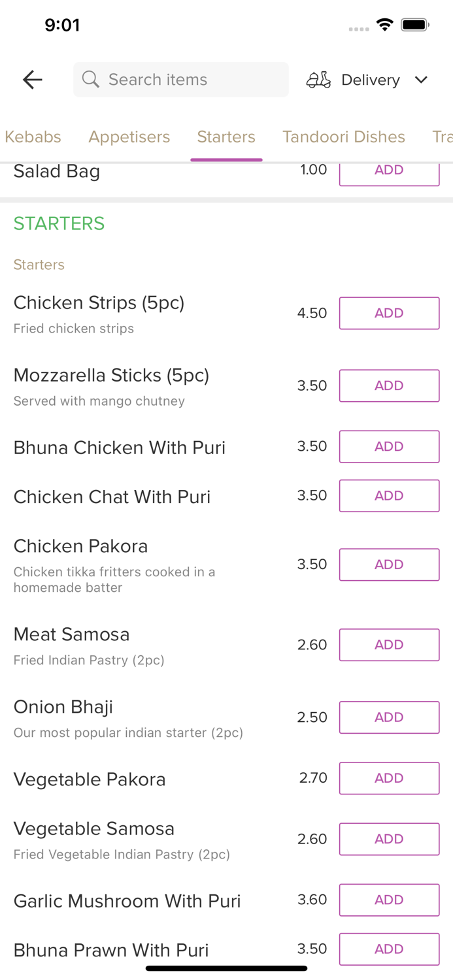
Task: Tap the back arrow icon
Action: [31, 80]
